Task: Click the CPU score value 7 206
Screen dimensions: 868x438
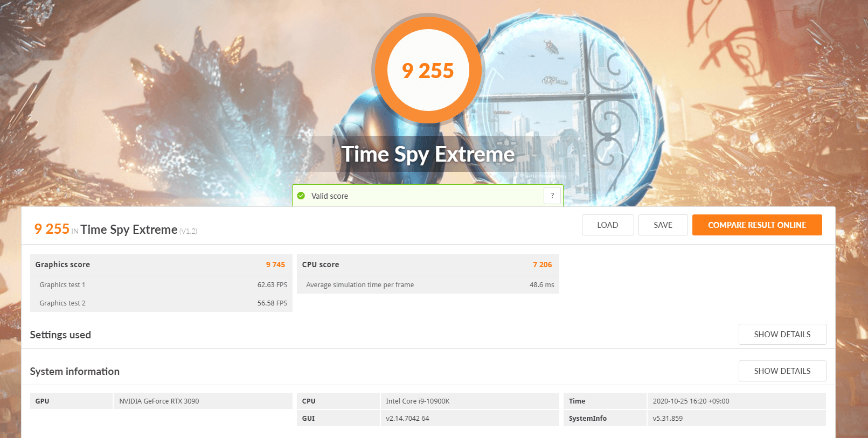Action: pyautogui.click(x=542, y=265)
